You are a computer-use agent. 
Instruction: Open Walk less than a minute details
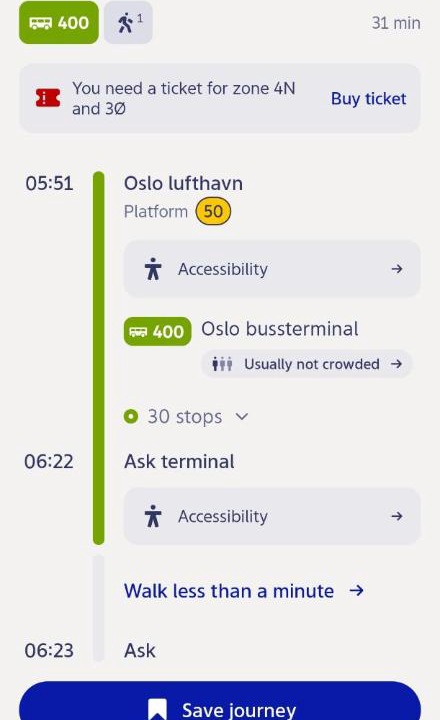click(244, 591)
